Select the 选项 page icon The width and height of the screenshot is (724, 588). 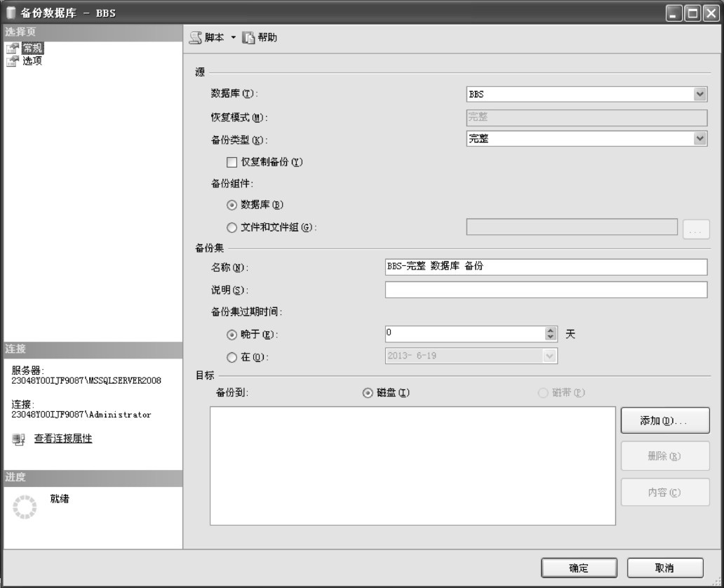point(13,61)
